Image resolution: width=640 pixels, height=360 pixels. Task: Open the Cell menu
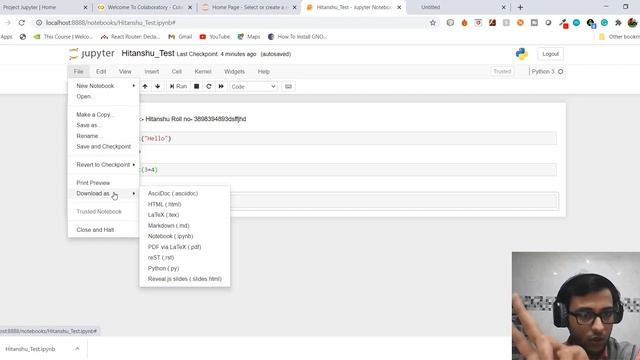point(177,71)
